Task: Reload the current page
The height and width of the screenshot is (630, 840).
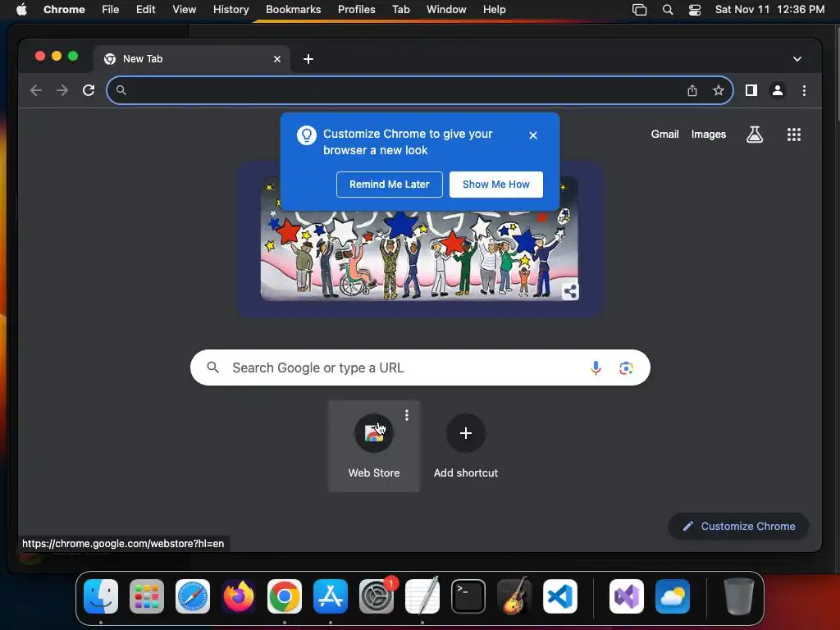Action: pos(89,90)
